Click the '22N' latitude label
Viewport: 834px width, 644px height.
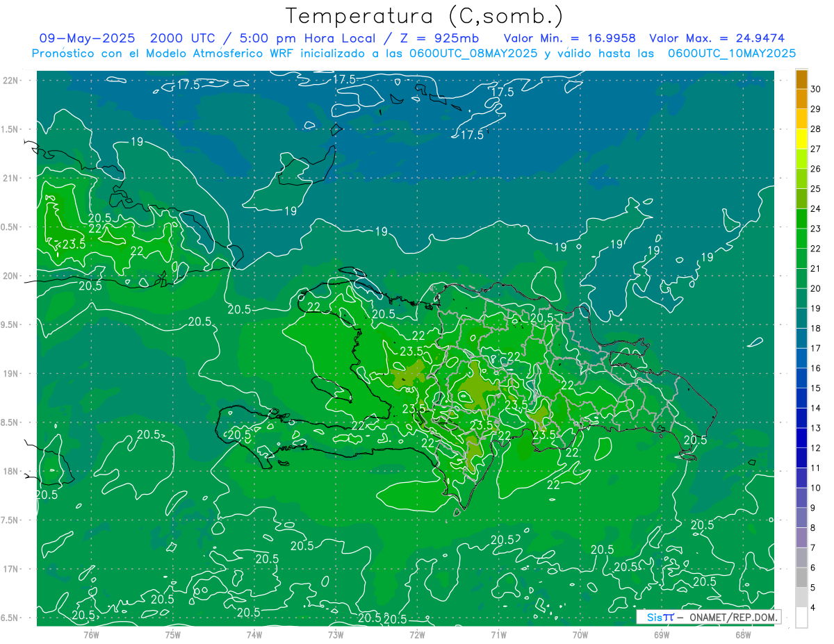coord(11,81)
